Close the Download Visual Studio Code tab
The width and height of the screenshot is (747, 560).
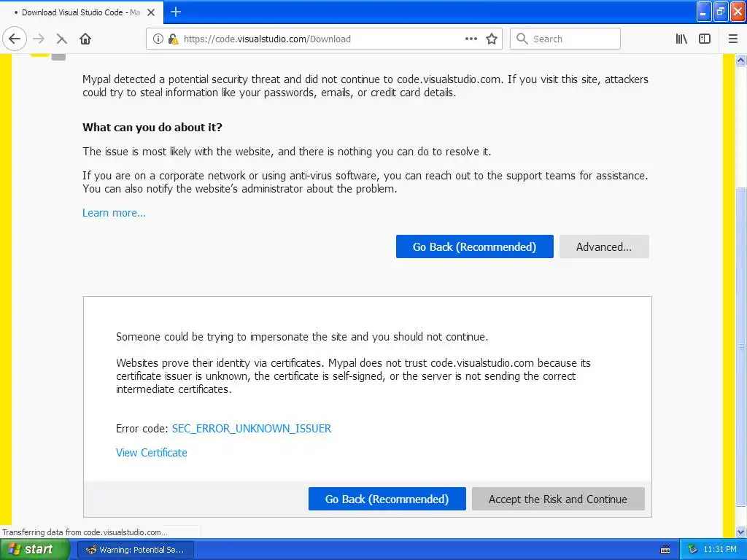tap(151, 12)
